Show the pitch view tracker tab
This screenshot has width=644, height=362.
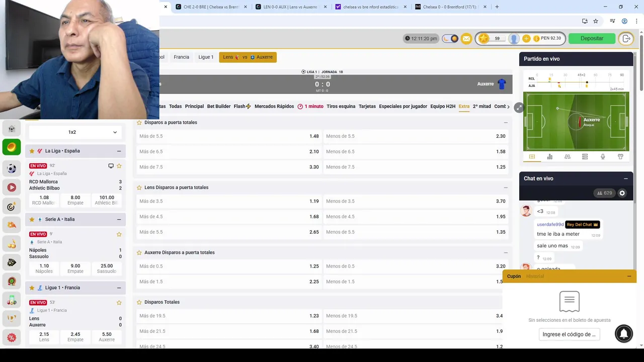532,157
